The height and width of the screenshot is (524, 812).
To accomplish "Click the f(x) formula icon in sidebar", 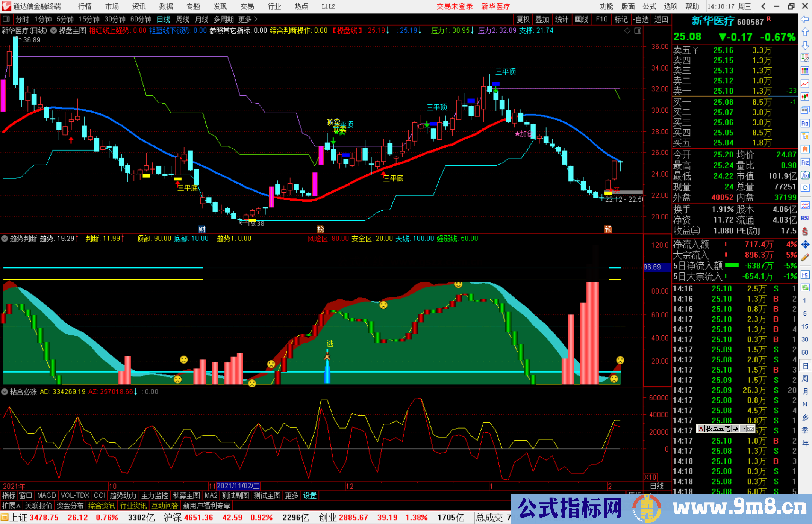I will [805, 175].
